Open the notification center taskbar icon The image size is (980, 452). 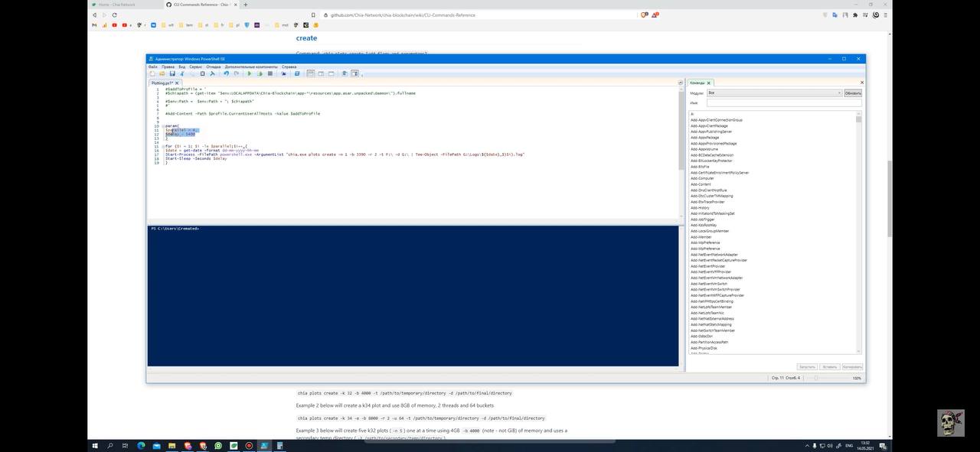[x=883, y=445]
